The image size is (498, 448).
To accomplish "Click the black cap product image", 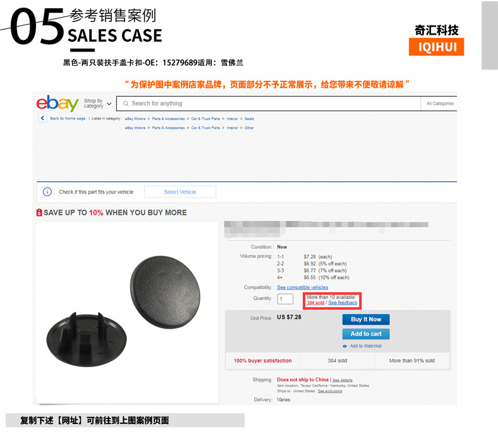I will [128, 312].
